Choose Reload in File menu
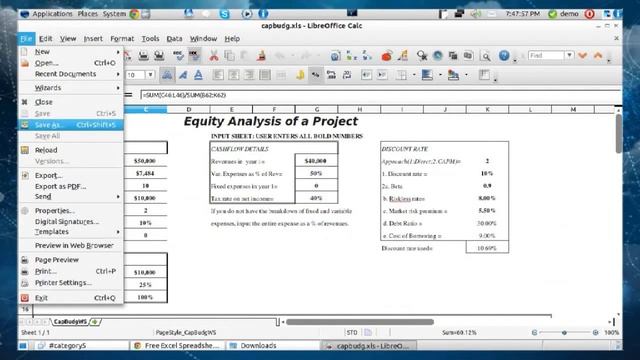 [70, 150]
